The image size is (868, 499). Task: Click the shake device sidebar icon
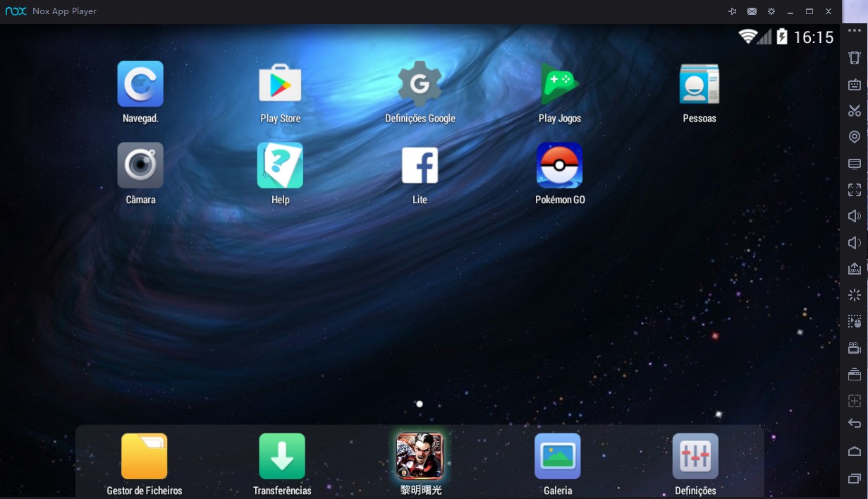[x=855, y=58]
